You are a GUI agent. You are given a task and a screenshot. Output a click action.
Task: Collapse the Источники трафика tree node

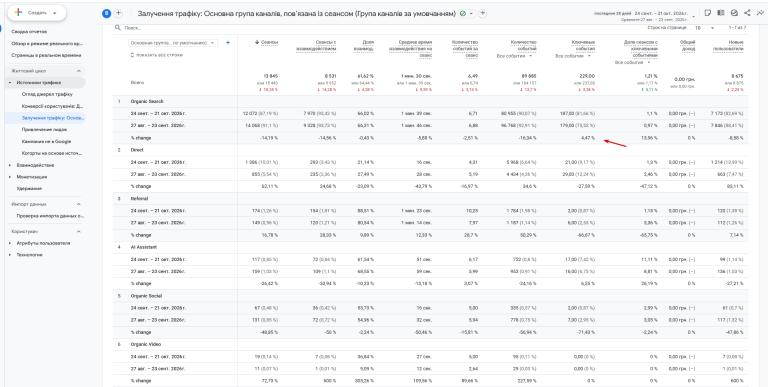pyautogui.click(x=10, y=83)
